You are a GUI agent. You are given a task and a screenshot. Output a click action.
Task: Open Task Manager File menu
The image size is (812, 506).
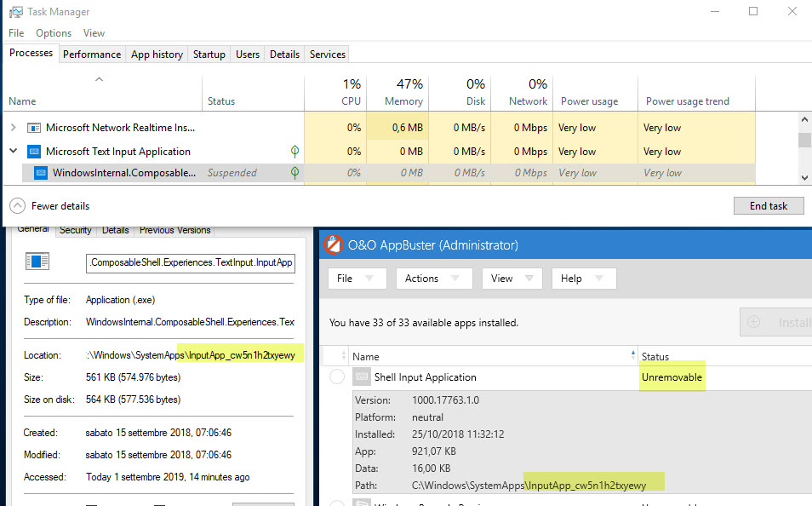tap(16, 32)
